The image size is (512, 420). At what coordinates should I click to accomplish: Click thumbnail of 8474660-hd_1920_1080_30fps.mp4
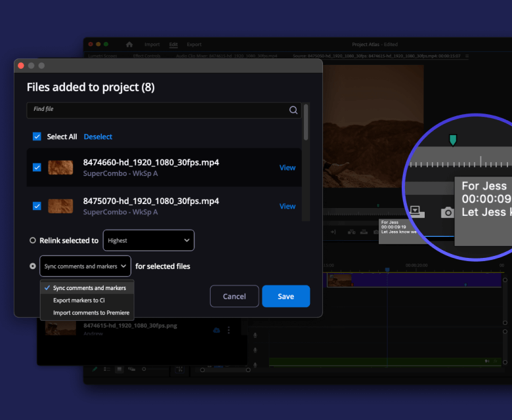[x=60, y=167]
